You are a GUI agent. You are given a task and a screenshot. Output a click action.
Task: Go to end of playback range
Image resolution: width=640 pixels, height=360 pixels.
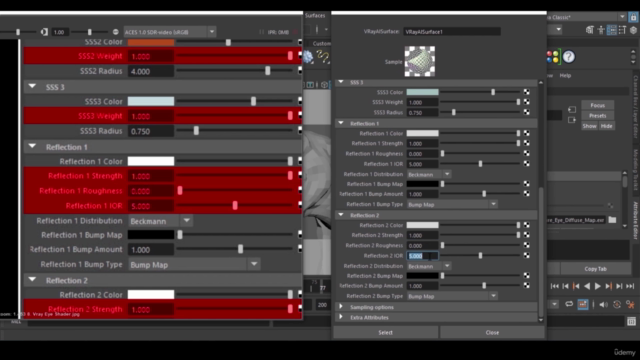(x=630, y=286)
